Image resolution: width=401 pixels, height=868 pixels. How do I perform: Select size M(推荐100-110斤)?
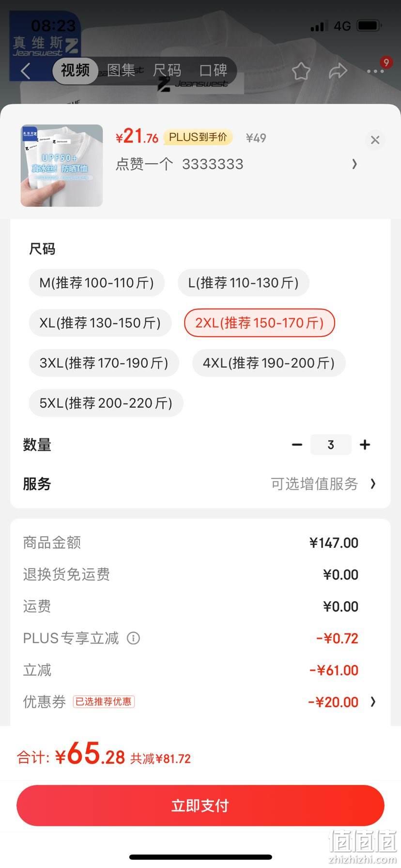pos(97,283)
